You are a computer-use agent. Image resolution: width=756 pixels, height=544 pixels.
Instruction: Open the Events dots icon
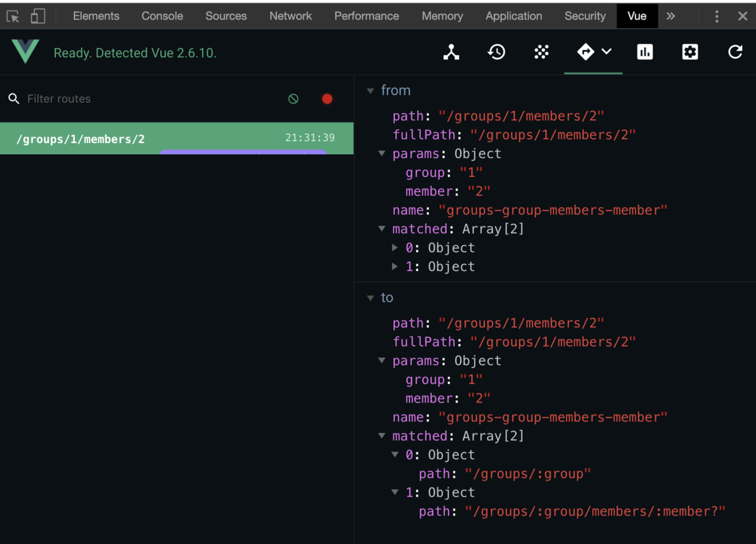coord(541,52)
